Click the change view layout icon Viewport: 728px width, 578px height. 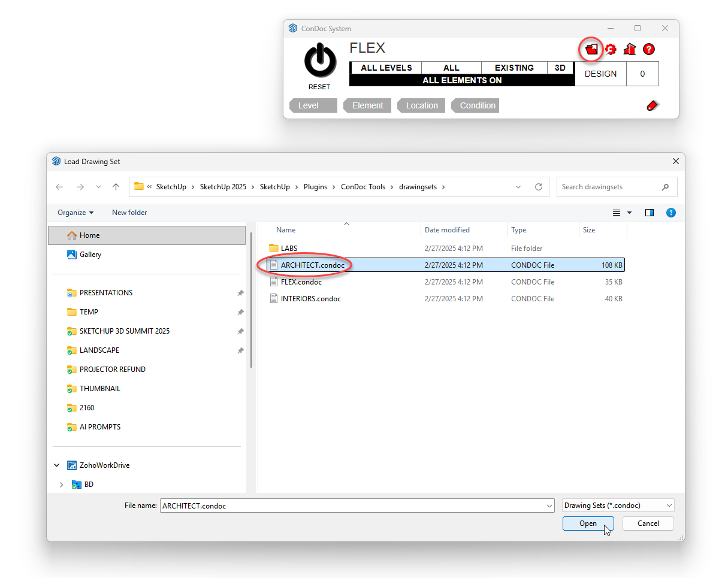click(x=617, y=213)
